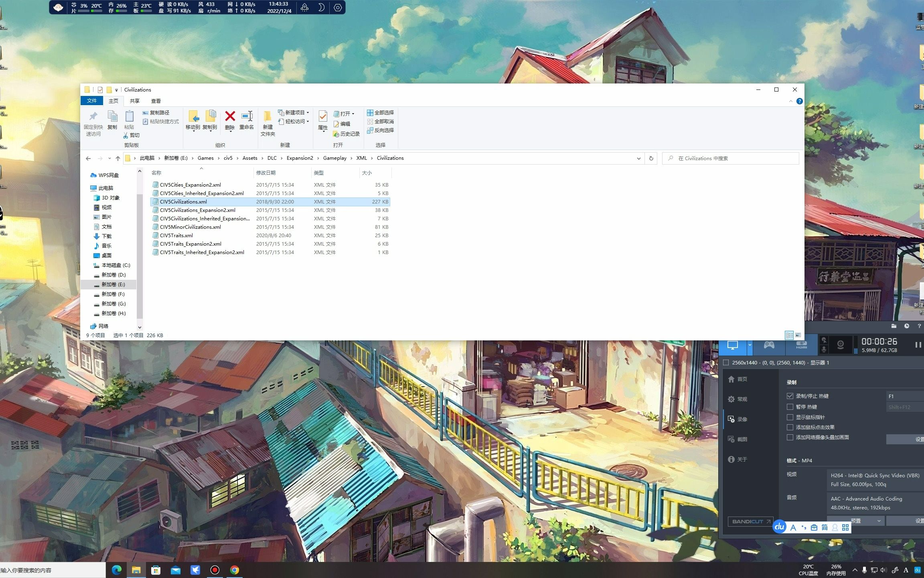The image size is (924, 578).
Task: Click the Edit (编辑) ribbon icon
Action: click(342, 124)
